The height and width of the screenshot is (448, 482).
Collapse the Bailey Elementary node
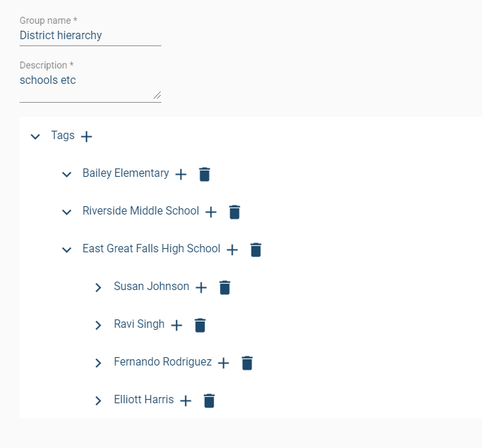(x=67, y=174)
